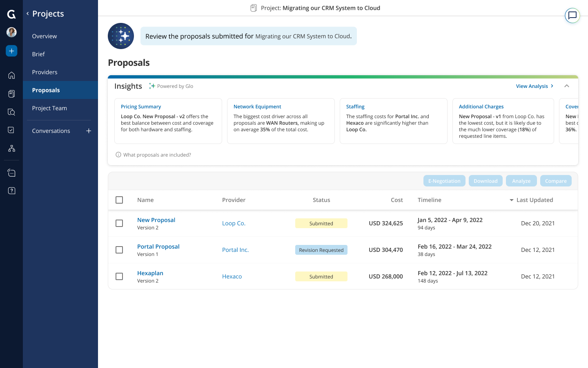
Task: Open the Glo chat bubble at top right
Action: pos(572,15)
